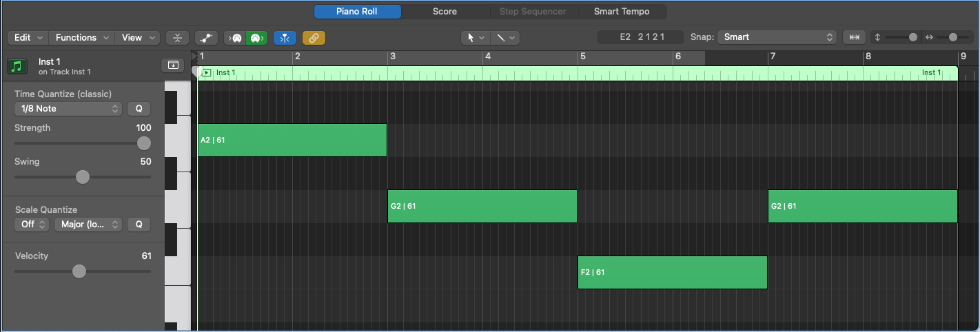Open the View menu
The width and height of the screenshot is (980, 332).
click(x=136, y=38)
